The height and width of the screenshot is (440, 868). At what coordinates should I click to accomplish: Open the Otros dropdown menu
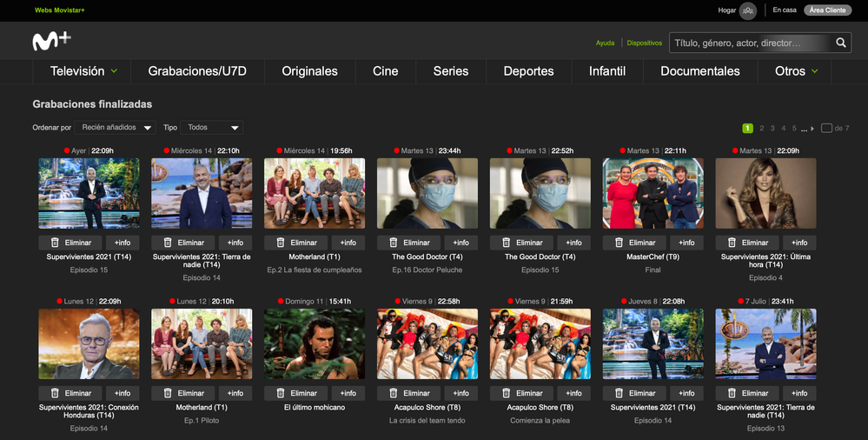click(796, 71)
